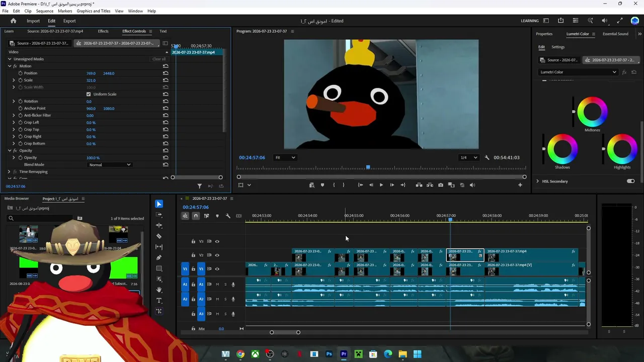The width and height of the screenshot is (644, 362).
Task: Click the Export Frame camera icon
Action: click(441, 185)
